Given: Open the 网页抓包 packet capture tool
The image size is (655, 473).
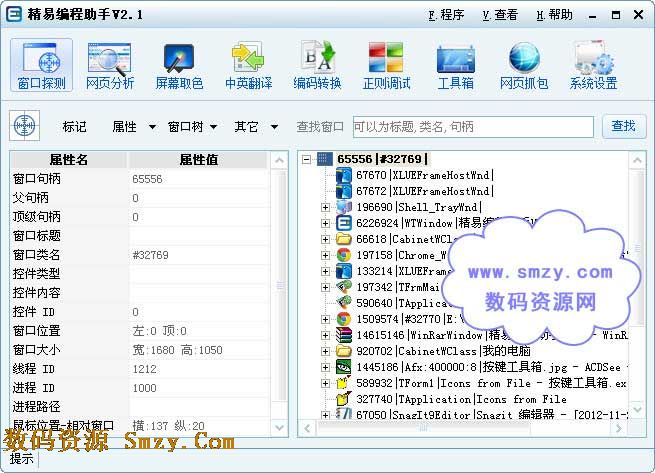Looking at the screenshot, I should coord(524,65).
